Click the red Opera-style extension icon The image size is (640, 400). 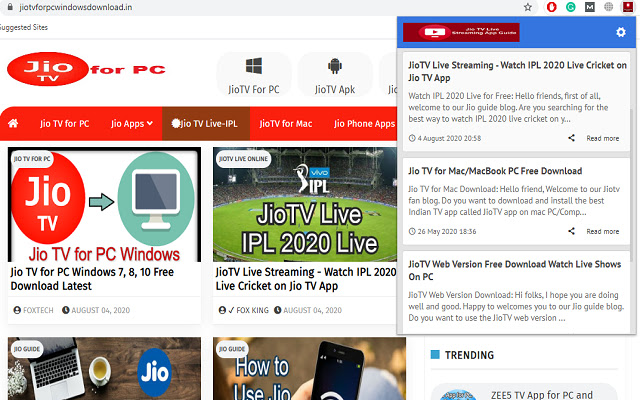point(551,7)
